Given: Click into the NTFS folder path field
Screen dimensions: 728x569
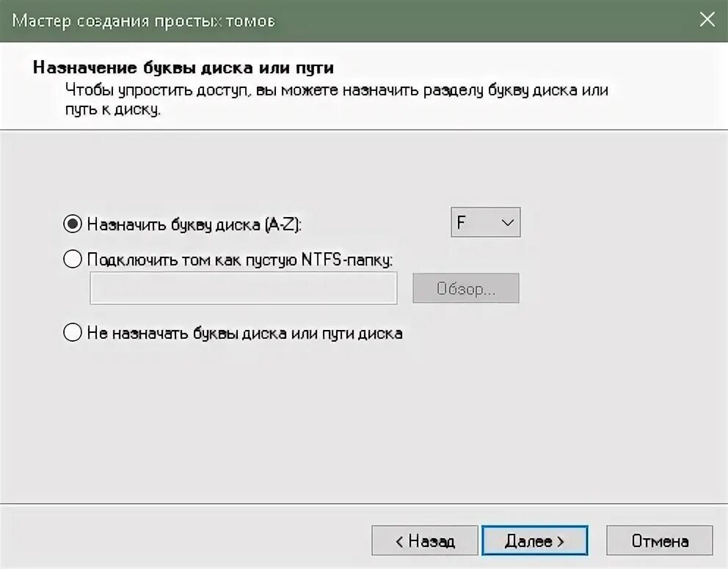Looking at the screenshot, I should pyautogui.click(x=244, y=288).
